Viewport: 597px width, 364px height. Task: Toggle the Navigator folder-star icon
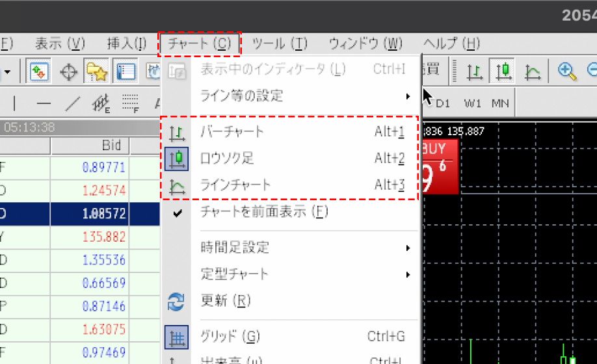97,71
